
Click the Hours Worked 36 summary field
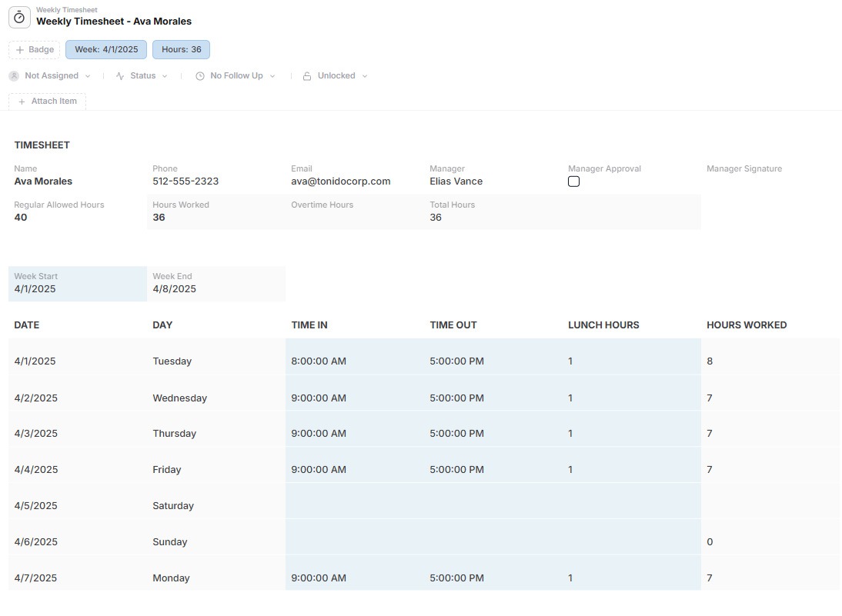click(216, 212)
